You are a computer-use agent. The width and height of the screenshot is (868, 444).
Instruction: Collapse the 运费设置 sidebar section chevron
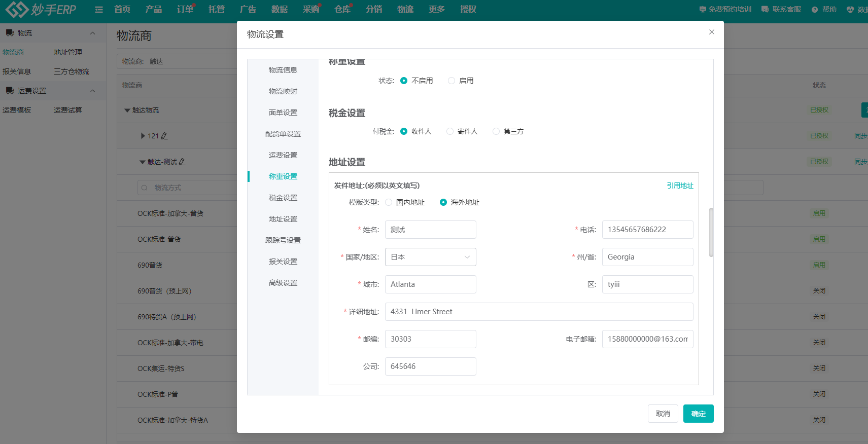[x=92, y=91]
